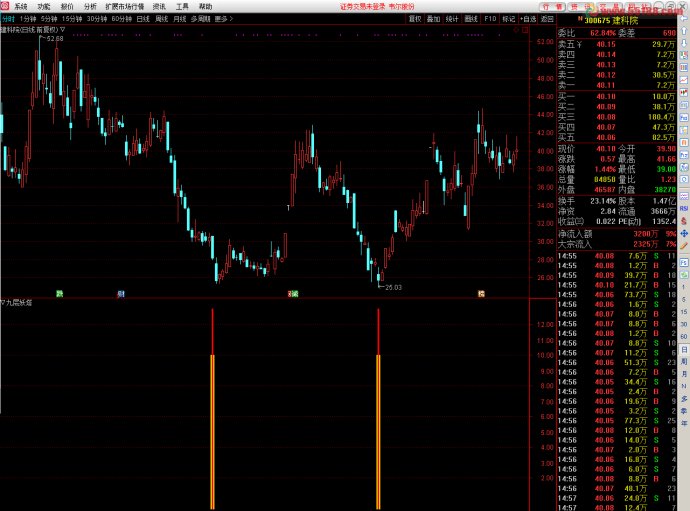
Task: Expand the 九层妖塔 indicator dropdown
Action: click(x=3, y=302)
